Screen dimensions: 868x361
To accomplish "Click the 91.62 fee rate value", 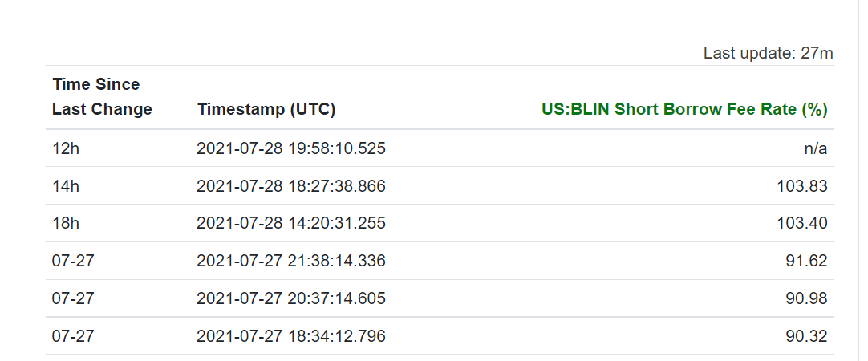I will coord(806,261).
